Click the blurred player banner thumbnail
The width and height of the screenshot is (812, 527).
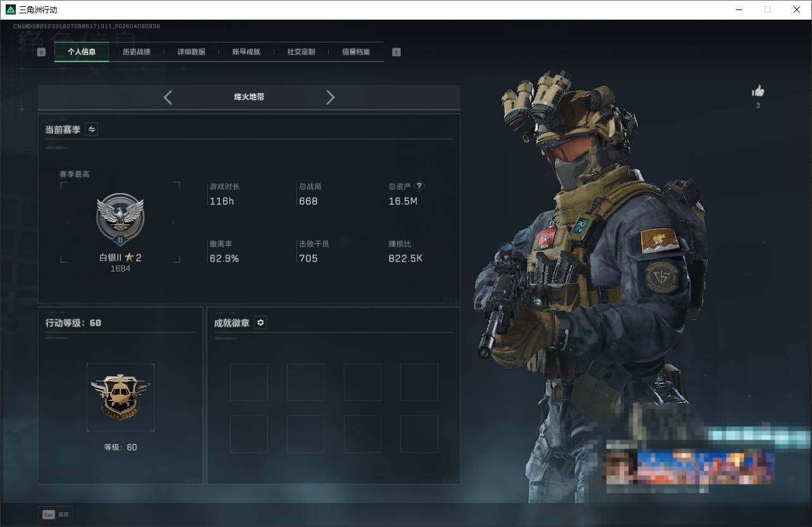[690, 467]
